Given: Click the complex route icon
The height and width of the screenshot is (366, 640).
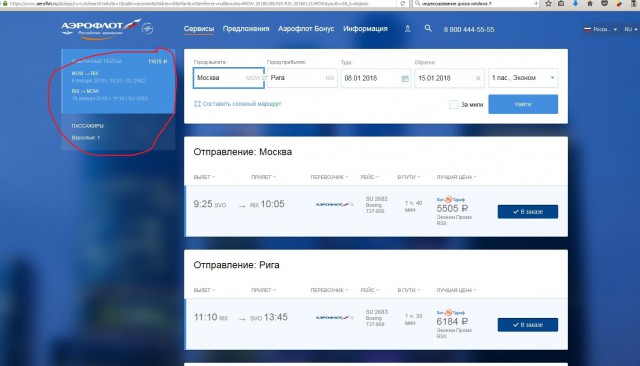Looking at the screenshot, I should tap(197, 104).
